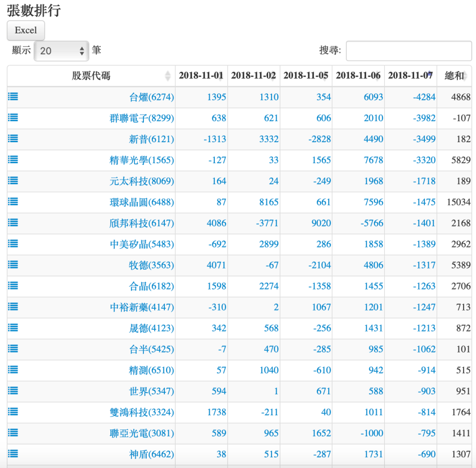Toggle sorting on the 股票代碼 column
The image size is (476, 468).
(x=91, y=76)
